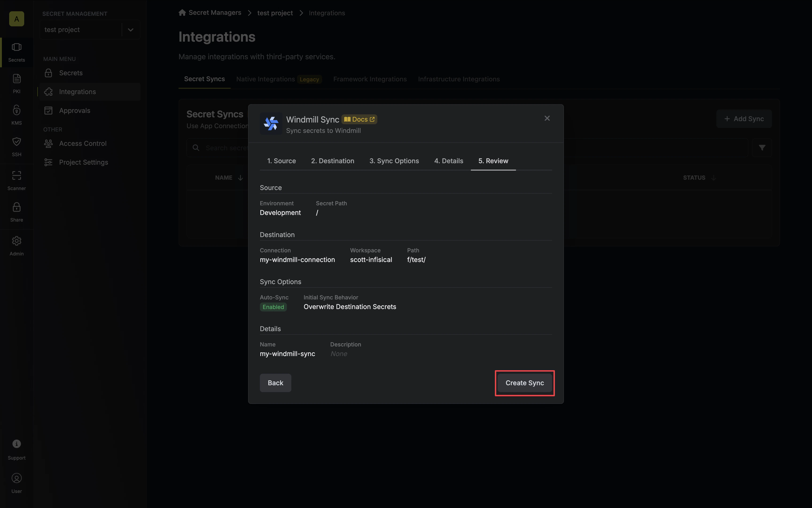Open the Secrets section in the left rail
812x508 pixels.
pos(16,52)
